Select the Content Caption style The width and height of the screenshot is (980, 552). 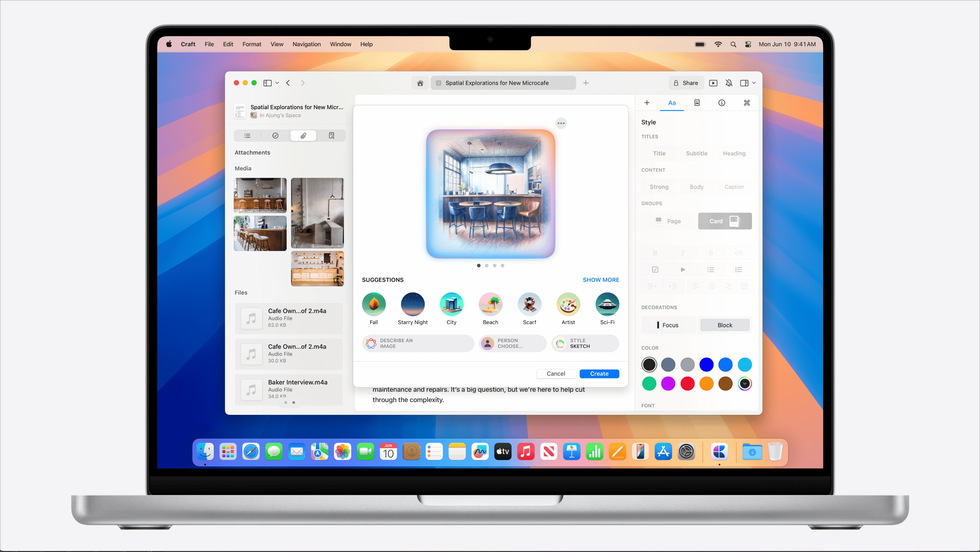pyautogui.click(x=734, y=186)
